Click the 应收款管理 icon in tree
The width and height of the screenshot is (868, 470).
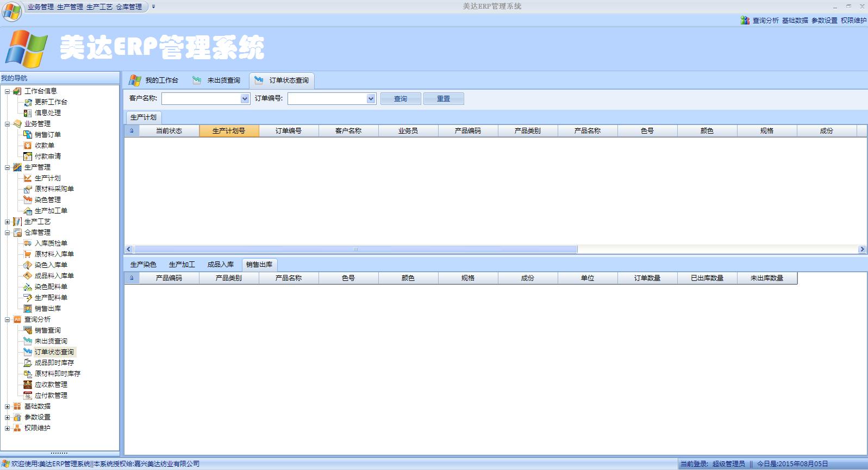28,385
